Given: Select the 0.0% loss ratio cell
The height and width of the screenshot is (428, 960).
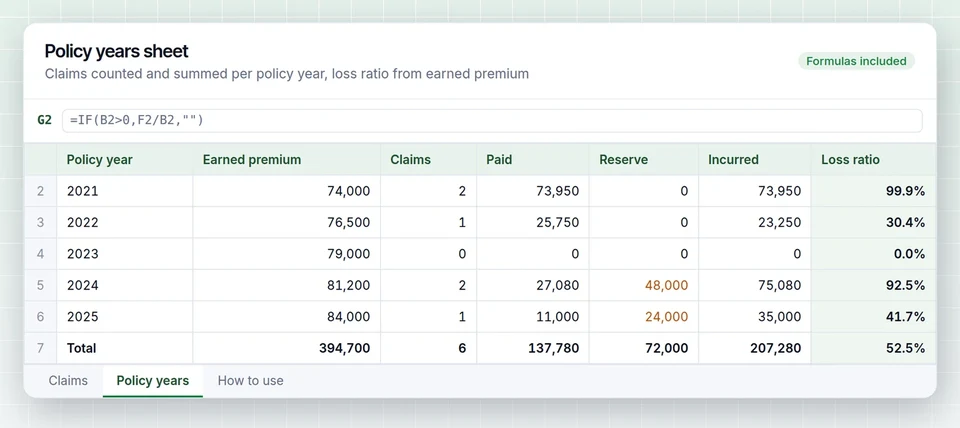Looking at the screenshot, I should 874,254.
